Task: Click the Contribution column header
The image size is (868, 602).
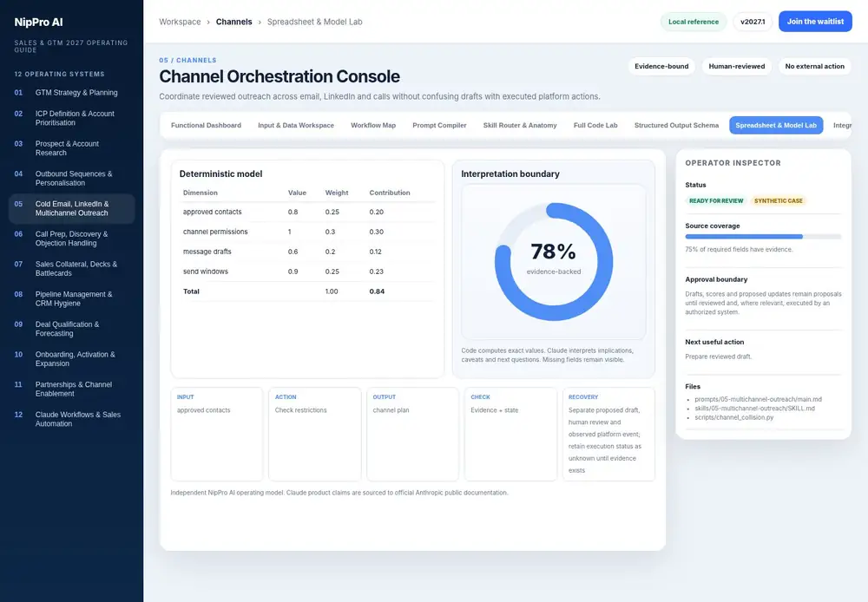Action: click(x=390, y=193)
